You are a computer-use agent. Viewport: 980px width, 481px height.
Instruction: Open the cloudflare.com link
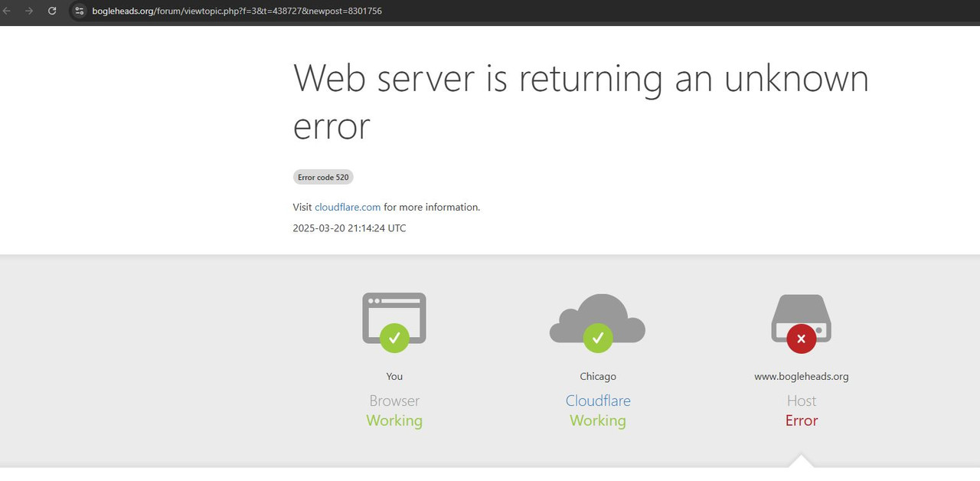[x=348, y=207]
